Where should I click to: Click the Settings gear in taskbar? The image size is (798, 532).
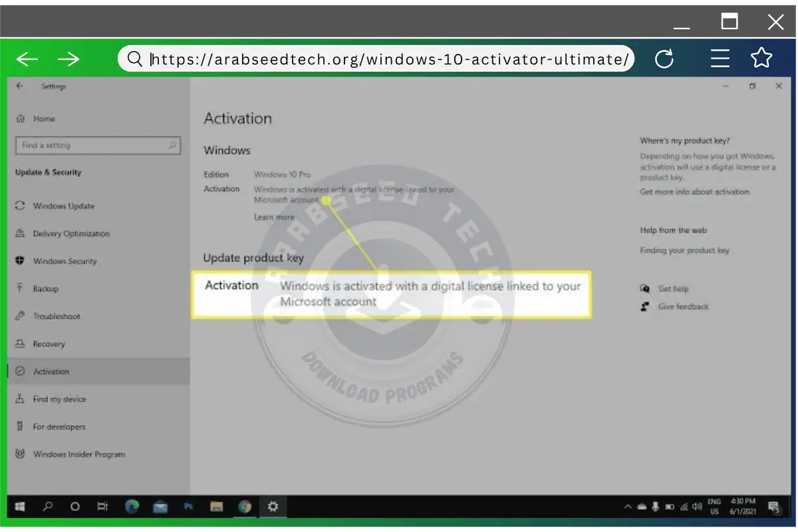(273, 507)
